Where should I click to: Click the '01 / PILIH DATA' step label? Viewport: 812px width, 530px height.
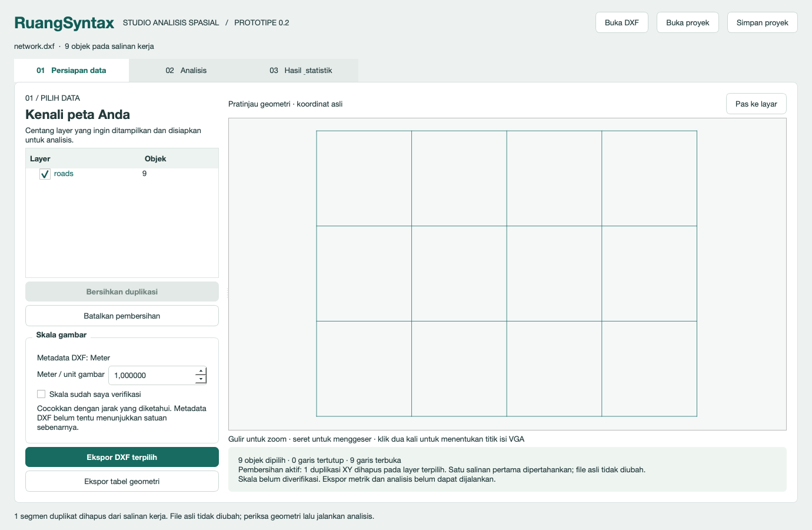click(x=52, y=98)
